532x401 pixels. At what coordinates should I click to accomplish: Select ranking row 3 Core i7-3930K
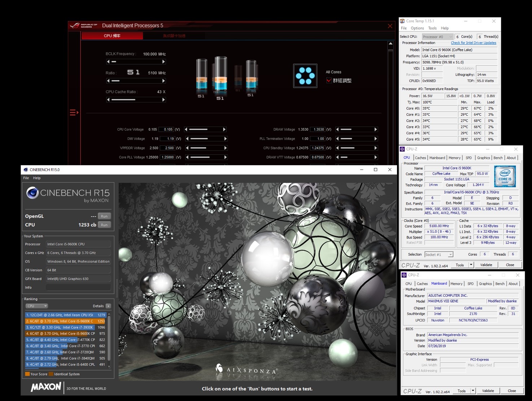click(x=66, y=327)
